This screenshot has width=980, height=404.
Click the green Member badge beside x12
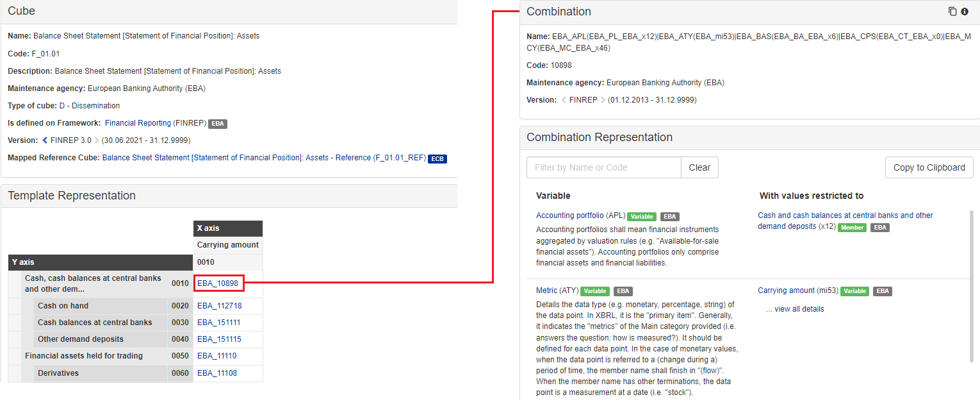(x=852, y=228)
